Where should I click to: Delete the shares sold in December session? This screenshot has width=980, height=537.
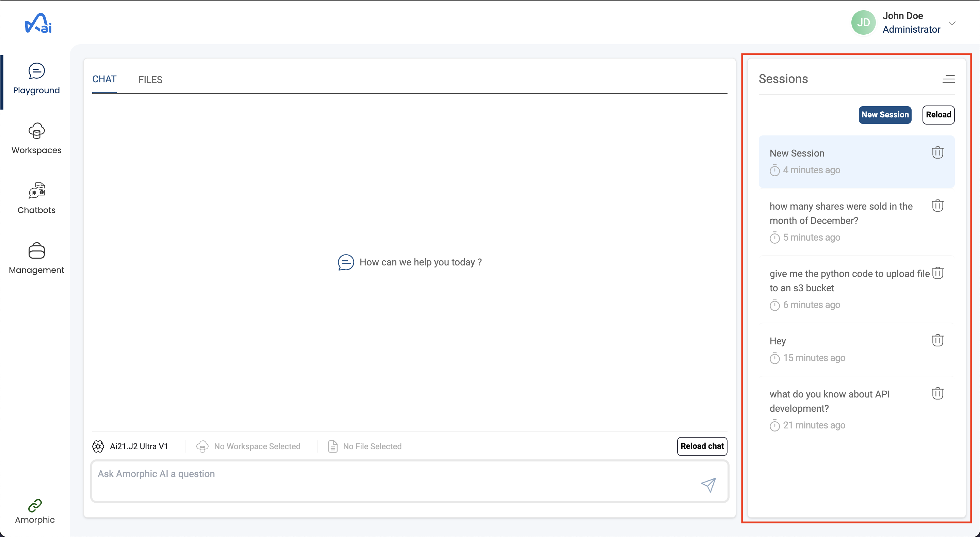click(937, 205)
